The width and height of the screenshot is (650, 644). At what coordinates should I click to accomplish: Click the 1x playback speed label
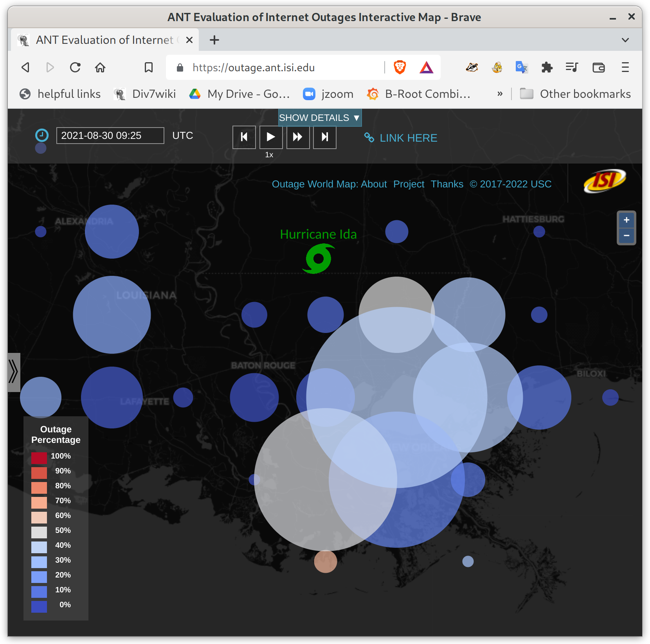(x=269, y=155)
